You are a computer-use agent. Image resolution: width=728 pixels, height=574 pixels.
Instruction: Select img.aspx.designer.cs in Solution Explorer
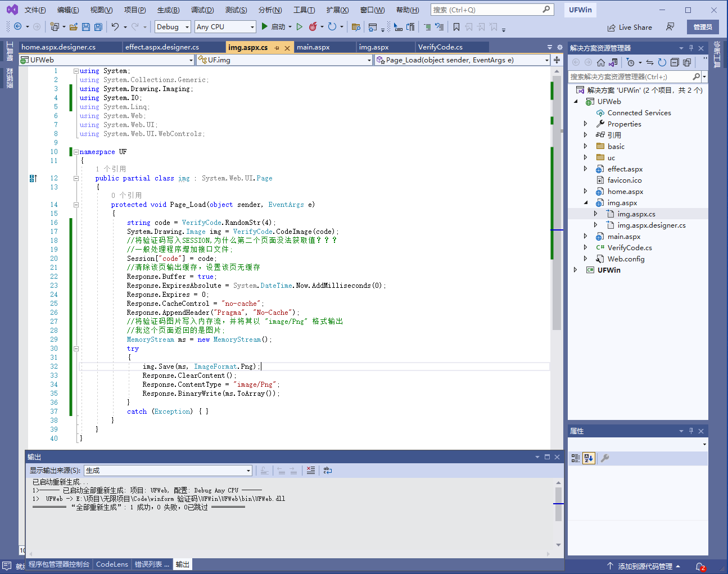point(652,225)
